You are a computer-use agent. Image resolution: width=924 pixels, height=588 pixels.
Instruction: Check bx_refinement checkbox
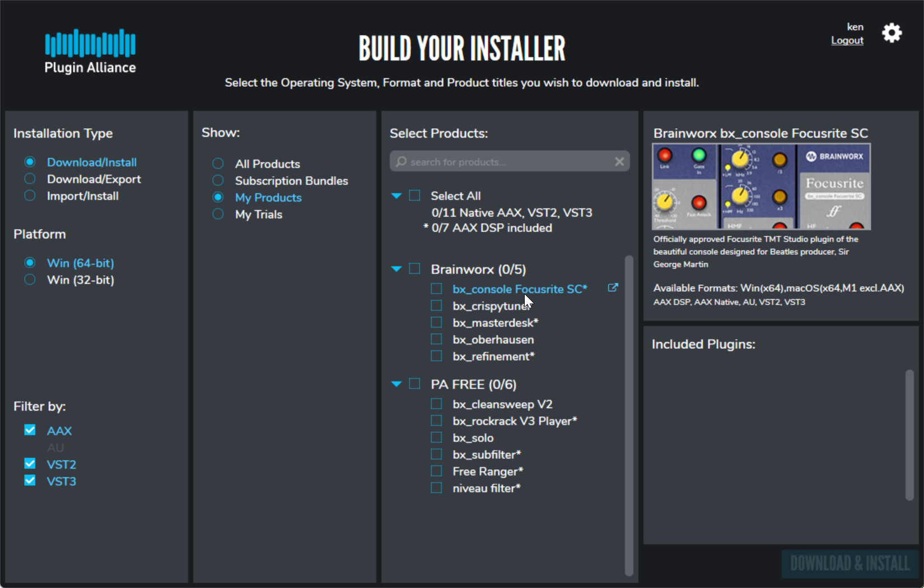tap(437, 356)
